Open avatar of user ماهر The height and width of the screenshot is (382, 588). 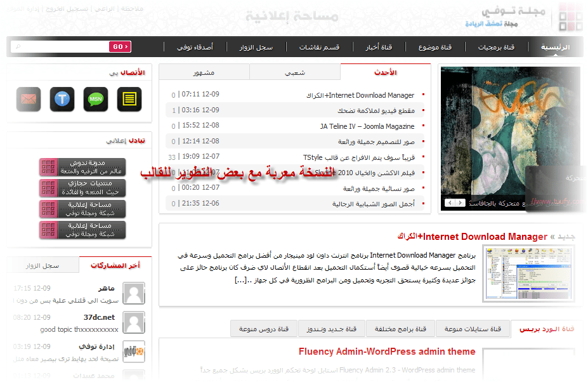coord(133,293)
